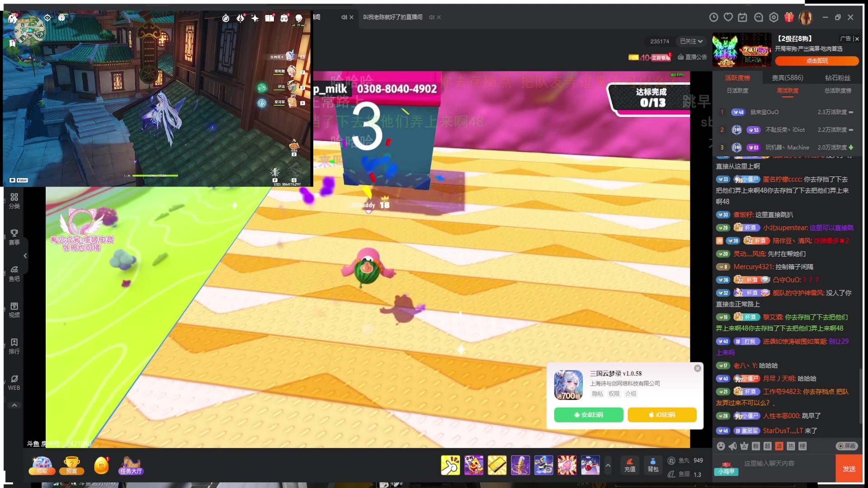The image size is (868, 488).
Task: Switch to the 贵宾(5886) tab
Action: pyautogui.click(x=788, y=78)
